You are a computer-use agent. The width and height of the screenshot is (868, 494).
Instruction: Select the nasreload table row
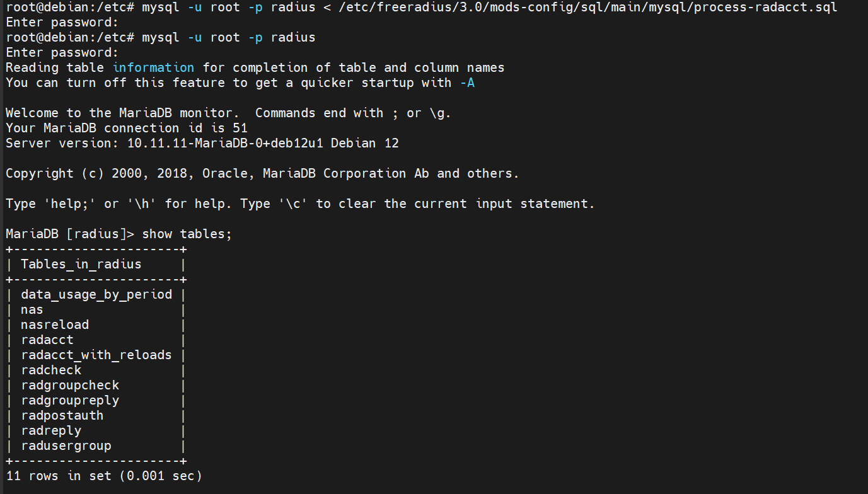[55, 325]
